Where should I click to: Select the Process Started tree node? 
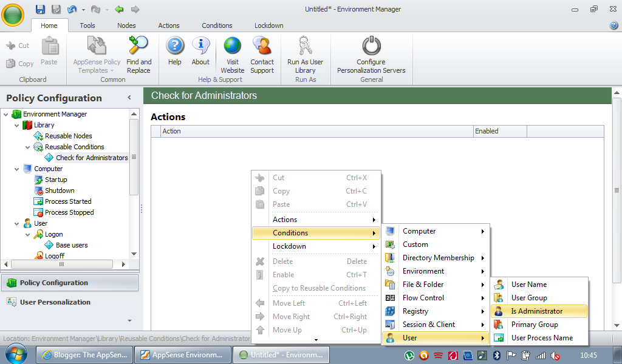(x=68, y=201)
